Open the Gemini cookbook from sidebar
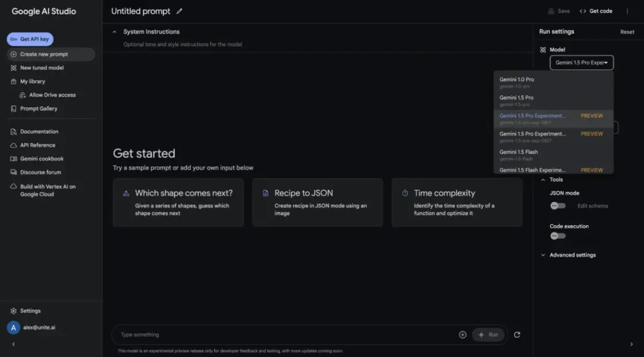644x357 pixels. tap(41, 159)
